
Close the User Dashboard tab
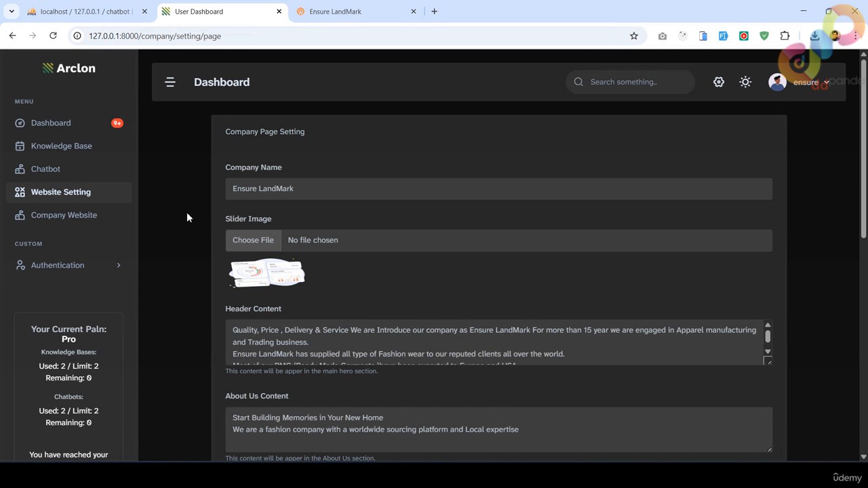(x=279, y=12)
